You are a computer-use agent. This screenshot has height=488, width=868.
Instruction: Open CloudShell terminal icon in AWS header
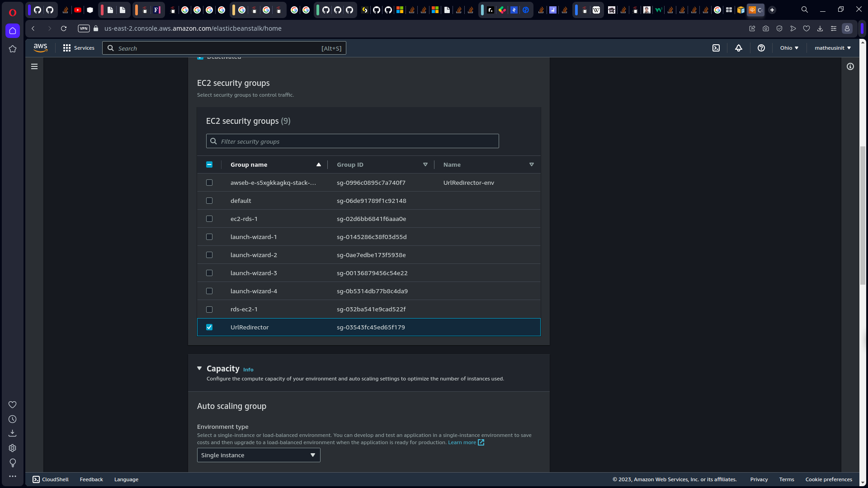pos(717,48)
